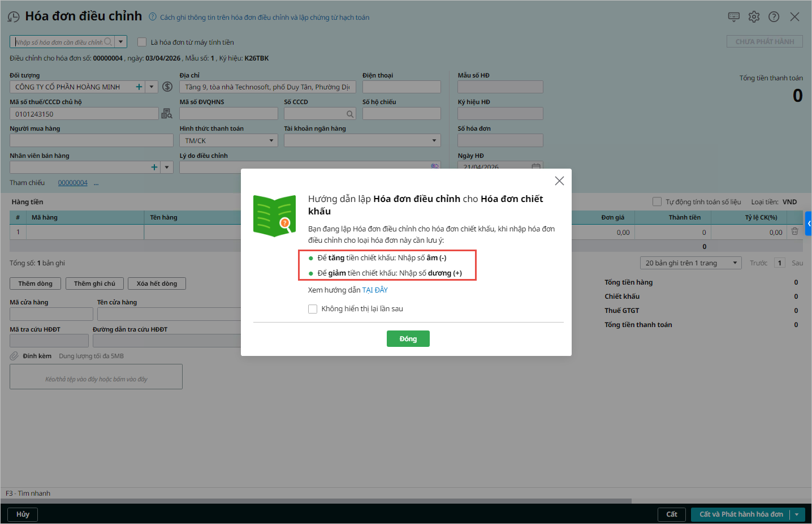812x524 pixels.
Task: Check 'Không hiển thị lại lần sau'
Action: coord(313,309)
